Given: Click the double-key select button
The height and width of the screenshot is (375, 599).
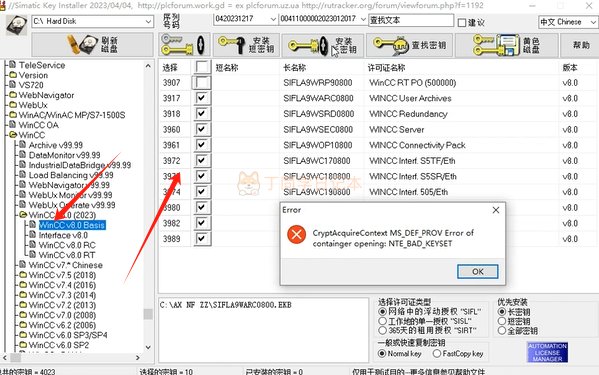Looking at the screenshot, I should coord(184,45).
